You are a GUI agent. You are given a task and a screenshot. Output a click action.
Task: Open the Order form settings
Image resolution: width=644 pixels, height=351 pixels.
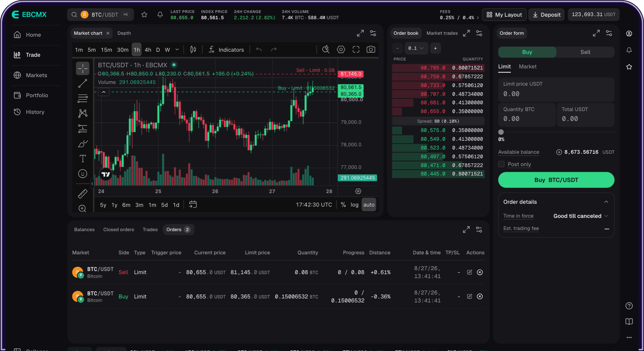[x=609, y=33]
